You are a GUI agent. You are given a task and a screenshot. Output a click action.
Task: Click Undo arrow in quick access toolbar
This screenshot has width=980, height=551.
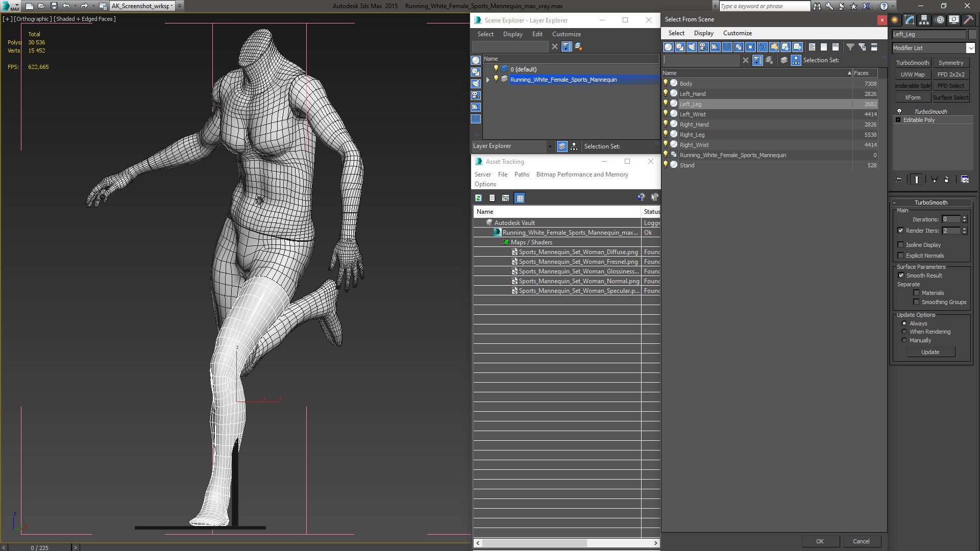tap(66, 6)
